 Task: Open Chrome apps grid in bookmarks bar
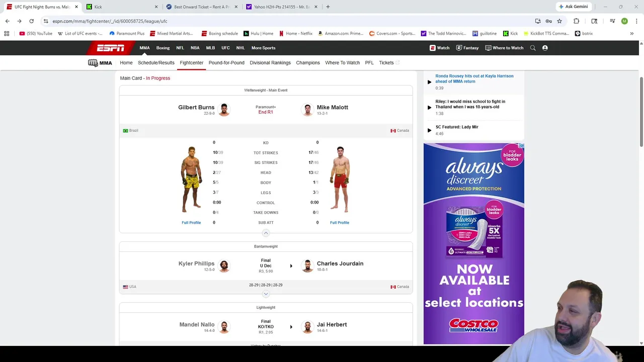click(7, 34)
